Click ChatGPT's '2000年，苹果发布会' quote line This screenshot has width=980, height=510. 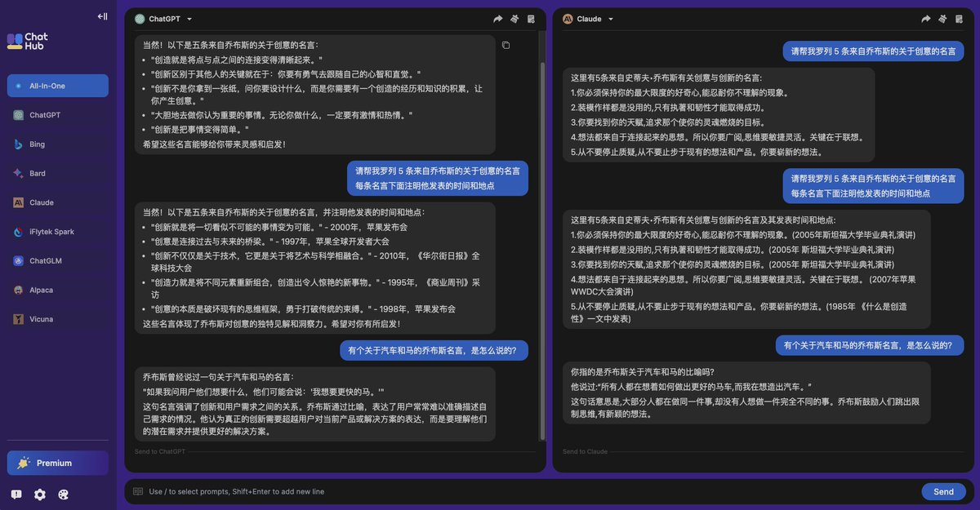(279, 227)
